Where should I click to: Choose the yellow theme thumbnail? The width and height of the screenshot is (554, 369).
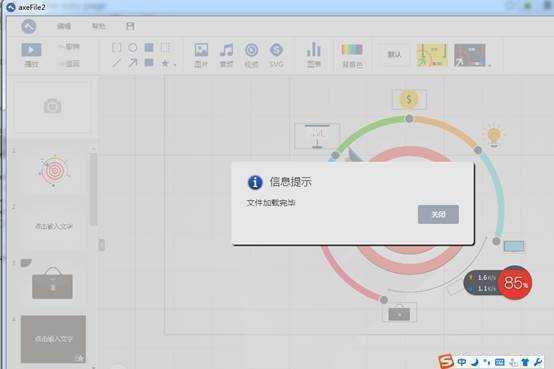click(432, 55)
